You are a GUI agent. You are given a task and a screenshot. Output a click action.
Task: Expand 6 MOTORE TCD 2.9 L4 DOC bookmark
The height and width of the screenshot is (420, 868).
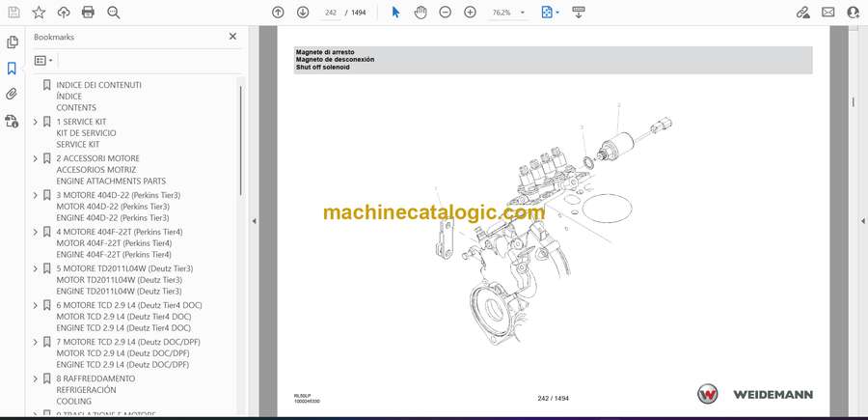[36, 305]
